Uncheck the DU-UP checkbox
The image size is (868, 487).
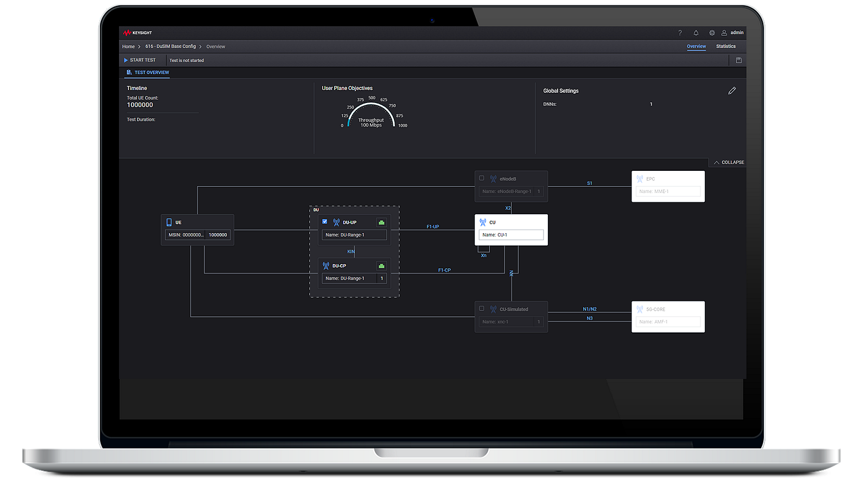coord(324,221)
